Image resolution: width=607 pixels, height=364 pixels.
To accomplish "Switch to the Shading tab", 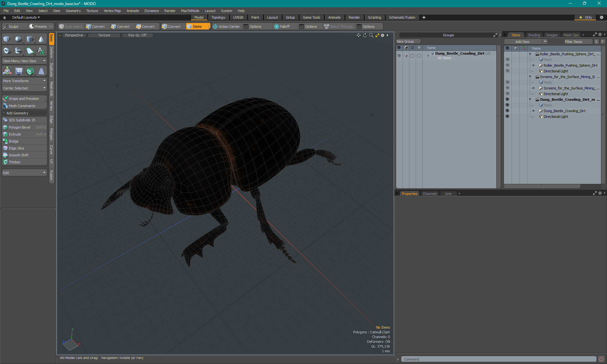I will pyautogui.click(x=534, y=35).
